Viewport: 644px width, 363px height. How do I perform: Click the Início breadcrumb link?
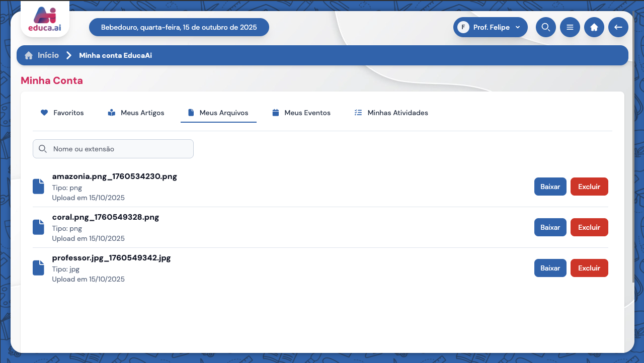[x=48, y=55]
